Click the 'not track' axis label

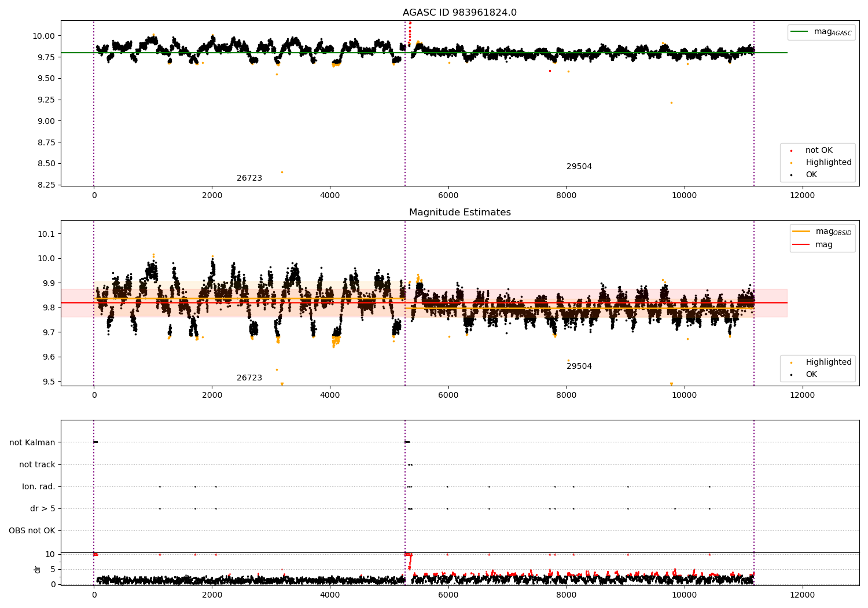(x=37, y=464)
